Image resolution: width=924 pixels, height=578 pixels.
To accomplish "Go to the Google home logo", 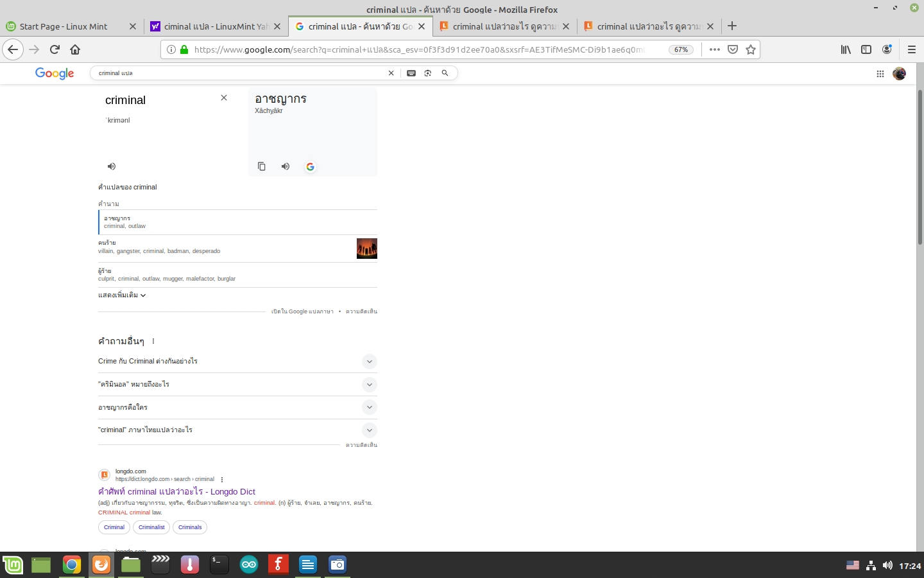I will [55, 73].
